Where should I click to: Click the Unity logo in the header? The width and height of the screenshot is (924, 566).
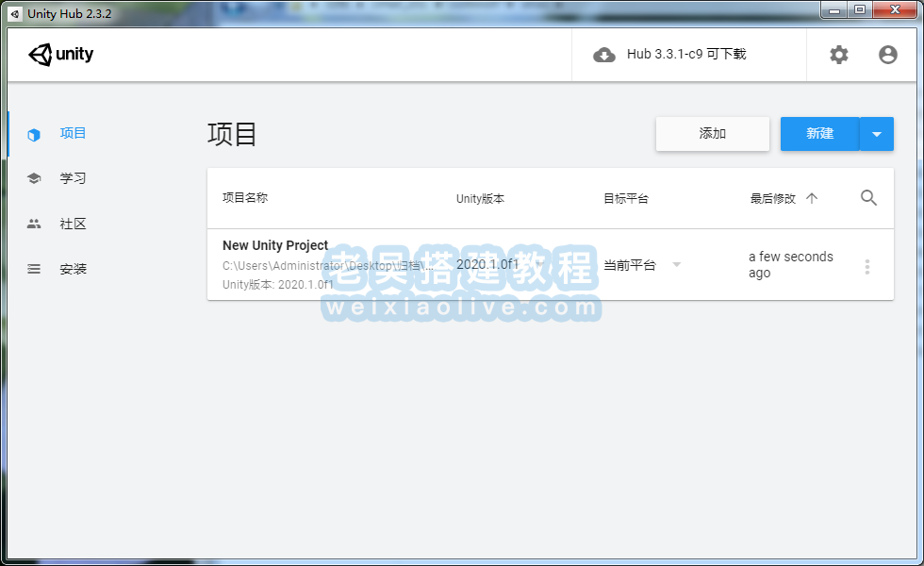coord(60,54)
